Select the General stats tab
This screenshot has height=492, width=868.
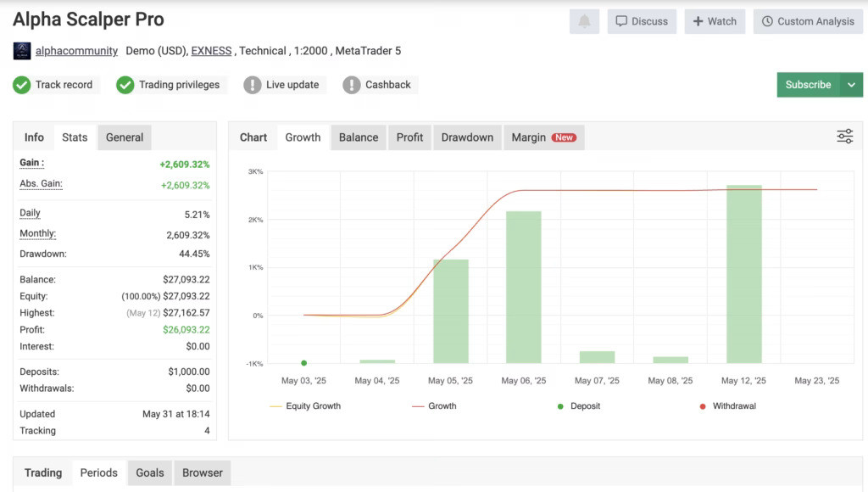coord(125,137)
